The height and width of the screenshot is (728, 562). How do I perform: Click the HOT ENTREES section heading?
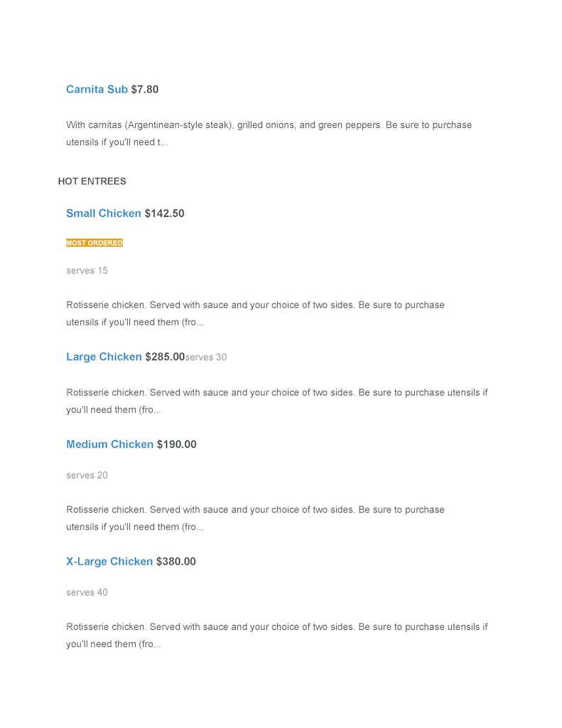click(x=92, y=181)
